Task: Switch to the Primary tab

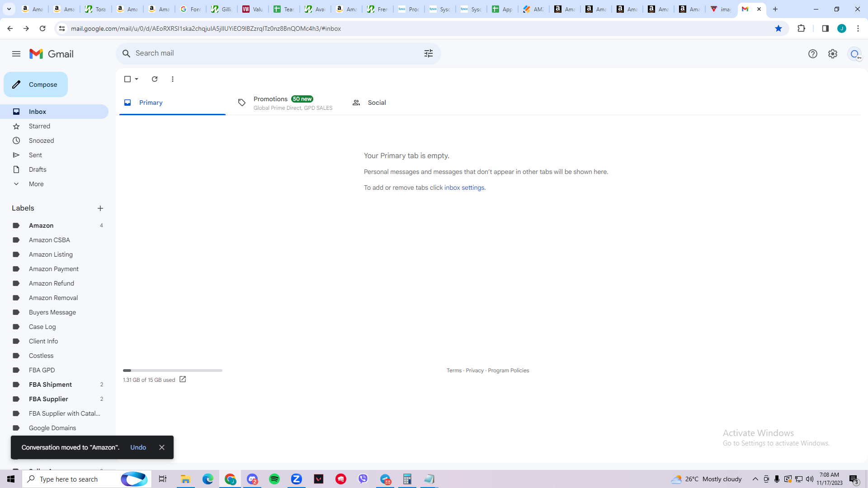Action: point(172,103)
